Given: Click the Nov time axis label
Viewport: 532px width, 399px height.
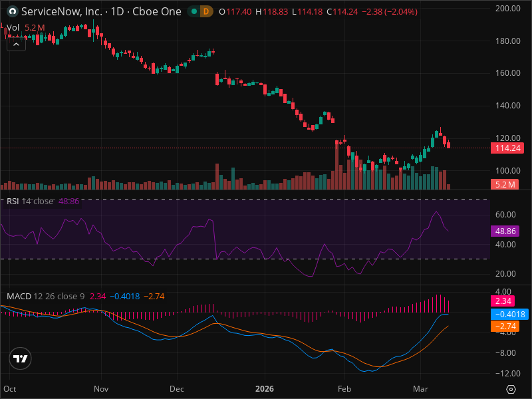Looking at the screenshot, I should (101, 389).
